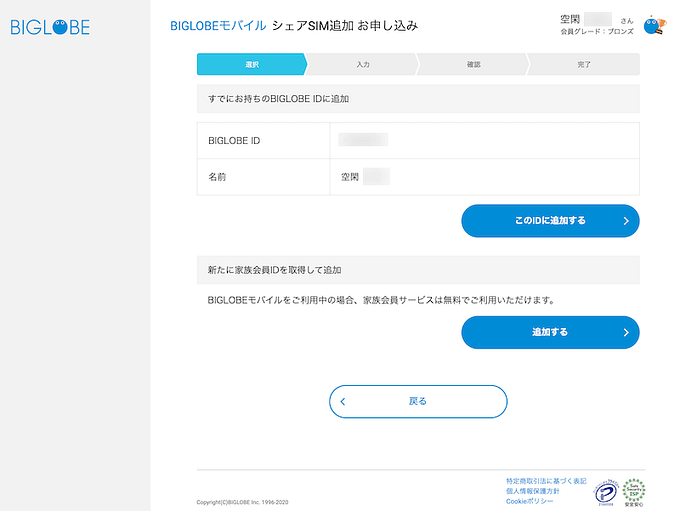Select the 選択 step tab
Screen dimensions: 680x511
[x=252, y=64]
